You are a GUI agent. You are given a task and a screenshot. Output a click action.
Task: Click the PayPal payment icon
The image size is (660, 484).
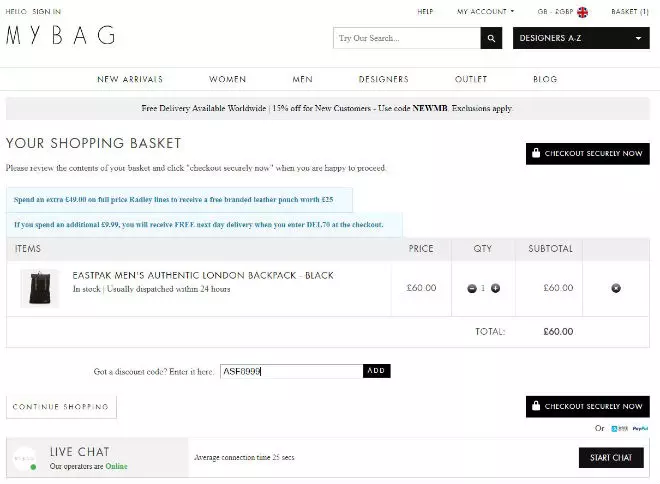coord(640,428)
